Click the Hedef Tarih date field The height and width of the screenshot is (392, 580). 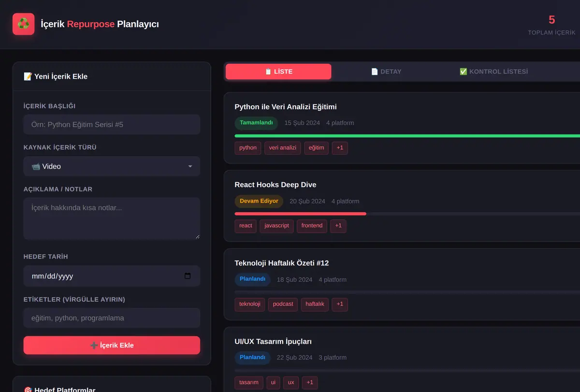(x=112, y=276)
